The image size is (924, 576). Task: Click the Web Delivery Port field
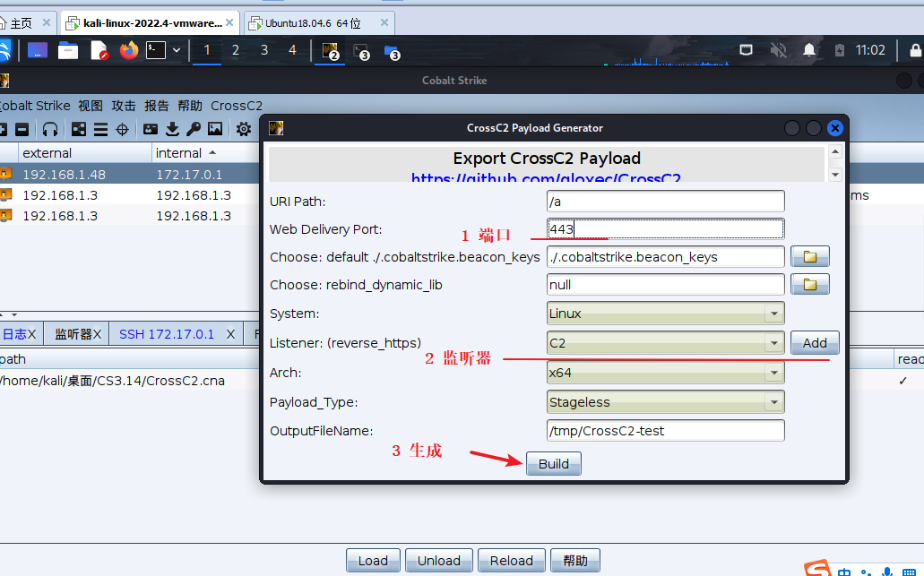[x=665, y=229]
